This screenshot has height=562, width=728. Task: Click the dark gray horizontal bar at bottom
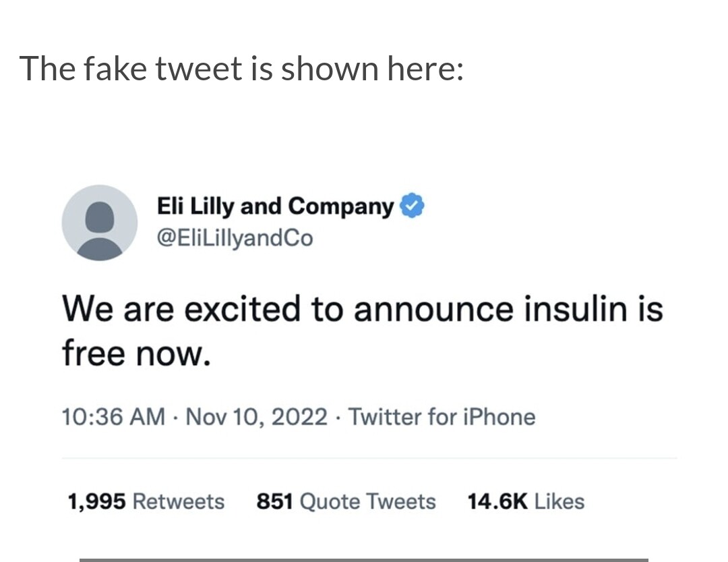point(363,559)
